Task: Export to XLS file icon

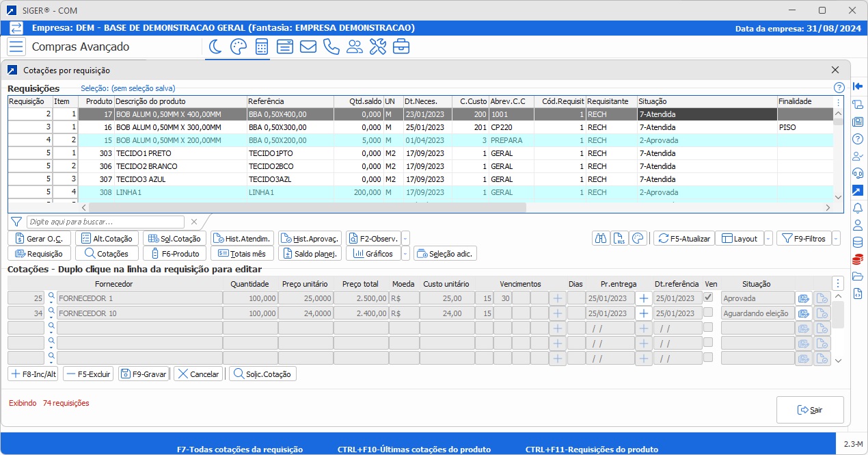Action: (619, 239)
